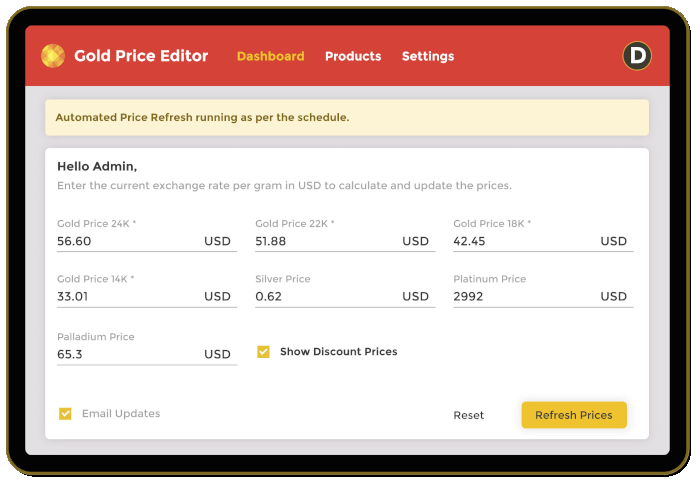Viewport: 700px width, 486px height.
Task: Toggle the Show Discount Prices checkbox
Action: [x=263, y=352]
